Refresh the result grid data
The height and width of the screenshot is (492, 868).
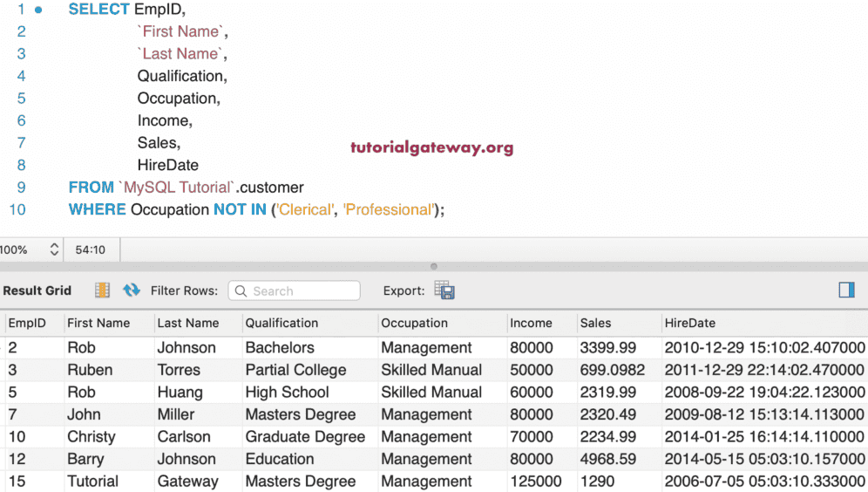(x=132, y=290)
